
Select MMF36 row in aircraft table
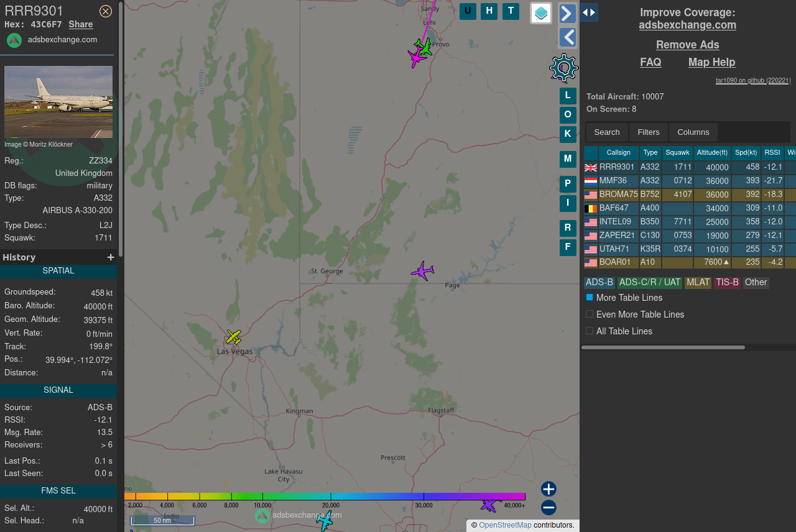click(690, 181)
